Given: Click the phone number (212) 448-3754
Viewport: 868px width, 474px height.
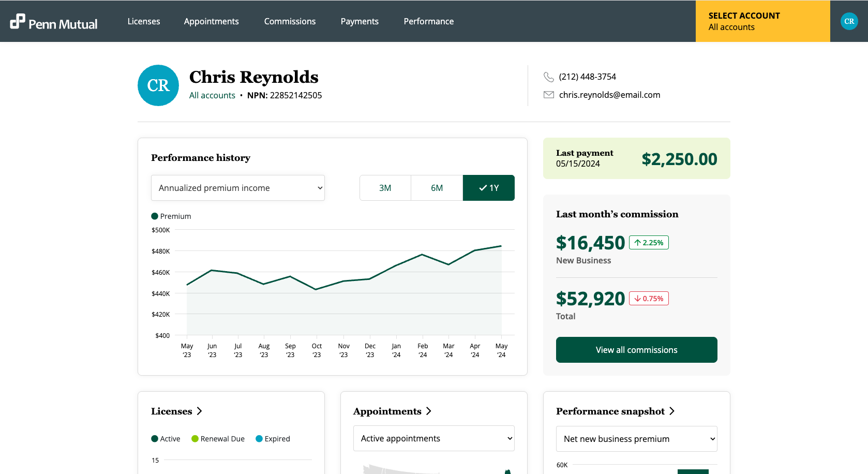Looking at the screenshot, I should pos(588,77).
